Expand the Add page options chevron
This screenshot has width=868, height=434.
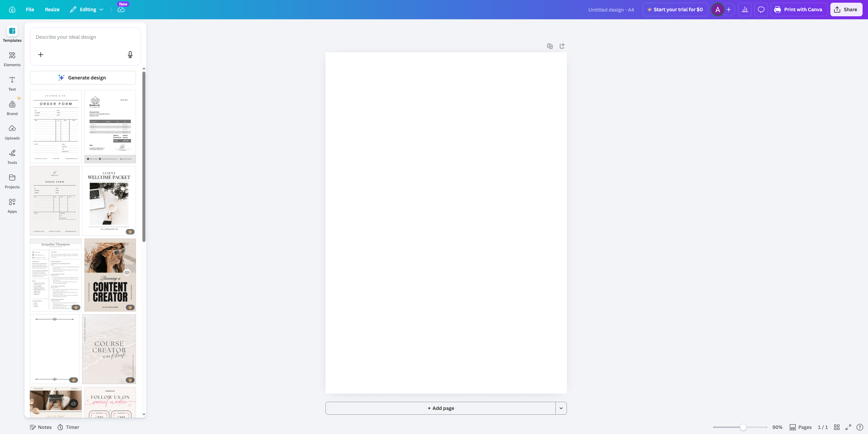click(x=561, y=408)
